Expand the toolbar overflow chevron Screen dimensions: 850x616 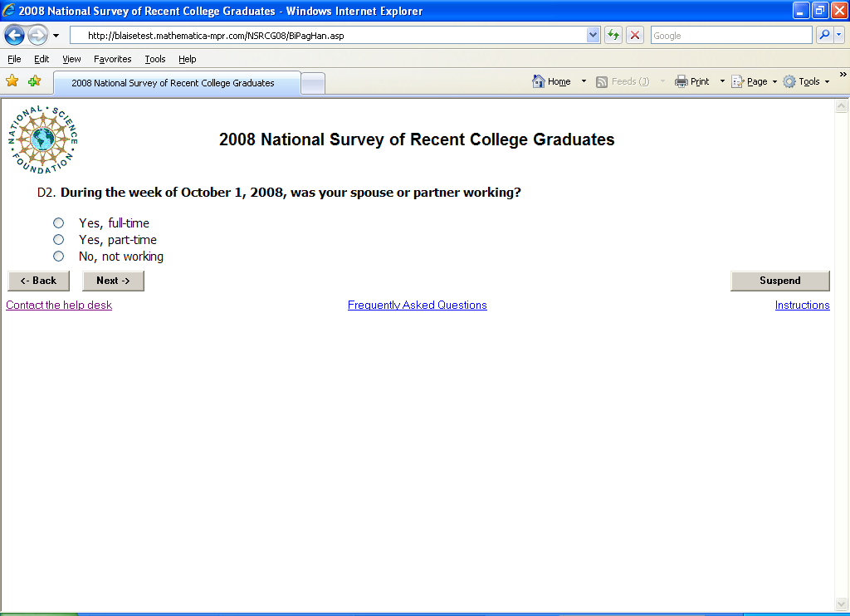coord(843,75)
